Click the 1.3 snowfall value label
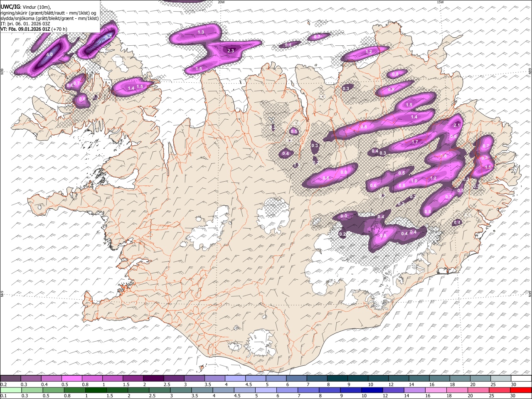532x399 pixels. coord(201,32)
